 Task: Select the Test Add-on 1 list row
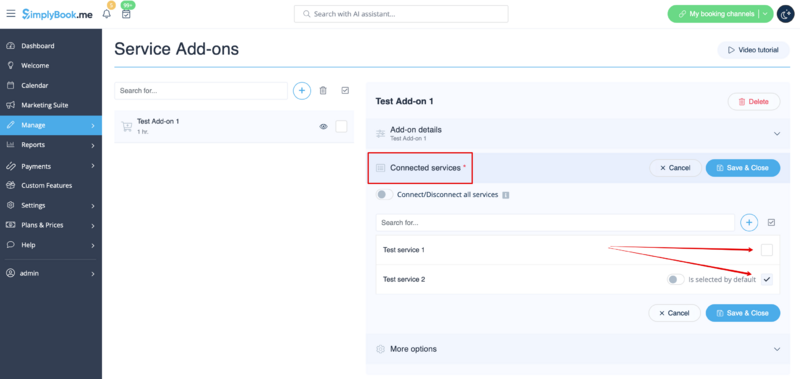tap(234, 127)
